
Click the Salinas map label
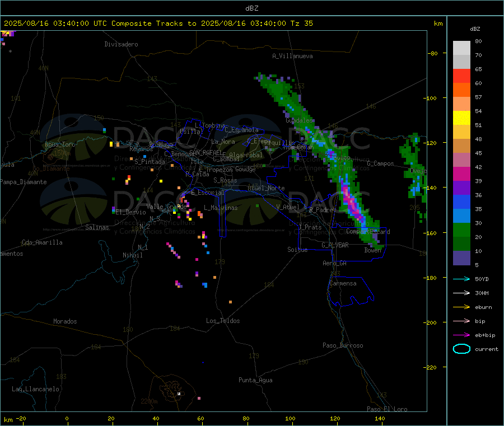click(x=97, y=227)
